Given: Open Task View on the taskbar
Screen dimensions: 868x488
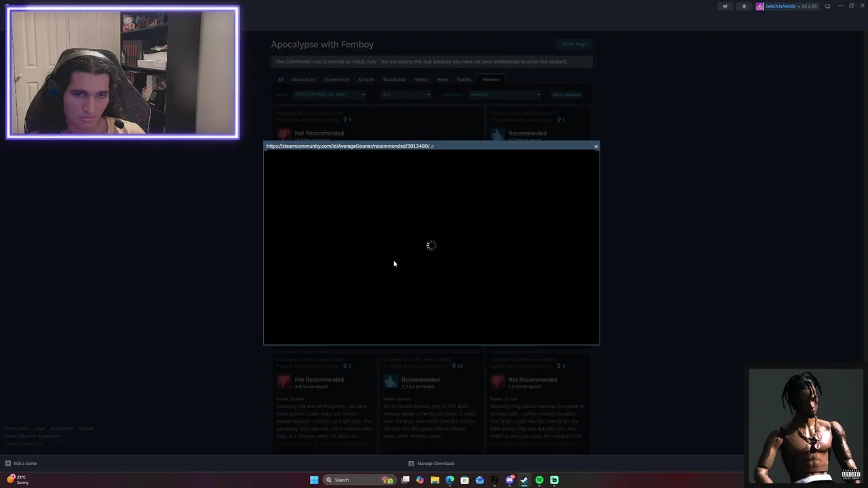Looking at the screenshot, I should tap(406, 480).
